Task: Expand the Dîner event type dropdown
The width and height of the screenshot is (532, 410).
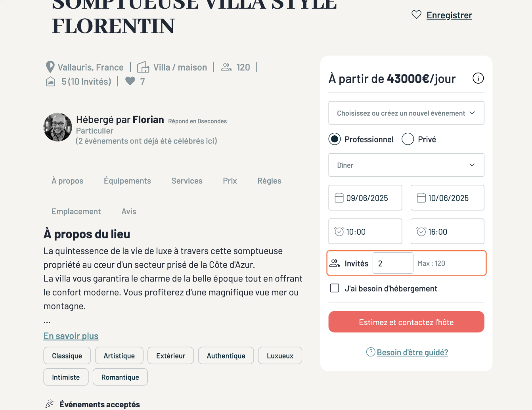Action: click(406, 165)
